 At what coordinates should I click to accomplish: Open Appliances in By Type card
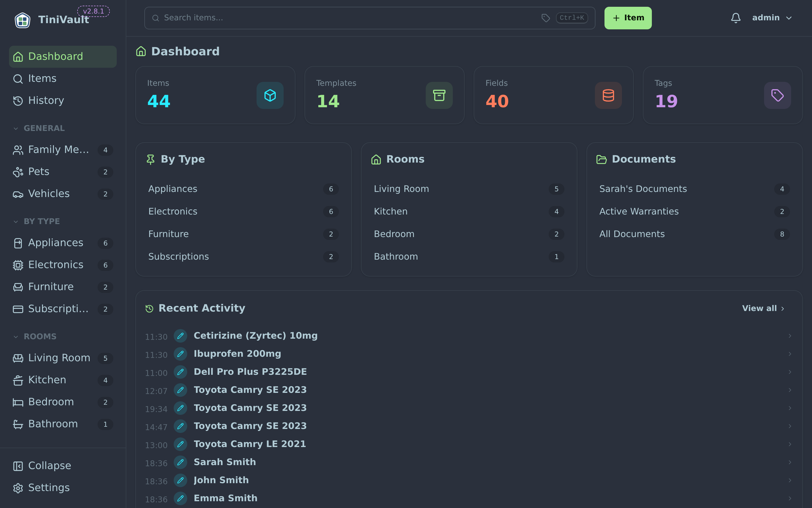tap(243, 189)
